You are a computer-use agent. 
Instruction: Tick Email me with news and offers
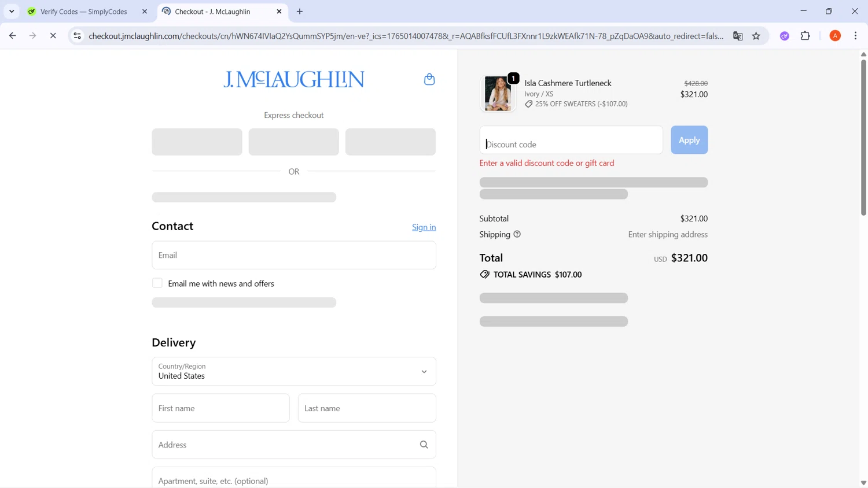tap(157, 283)
